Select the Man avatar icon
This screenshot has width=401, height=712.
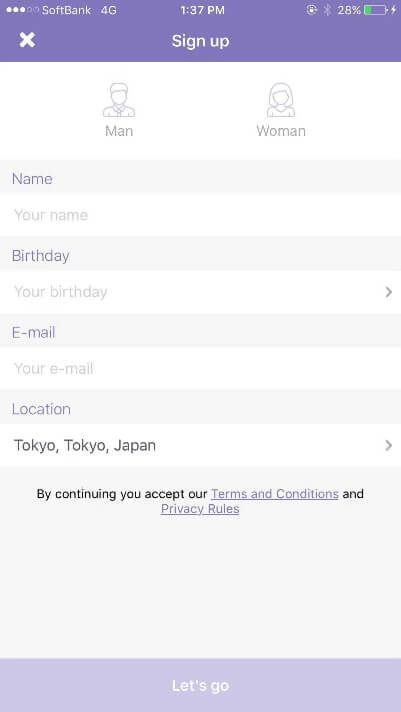(x=119, y=100)
